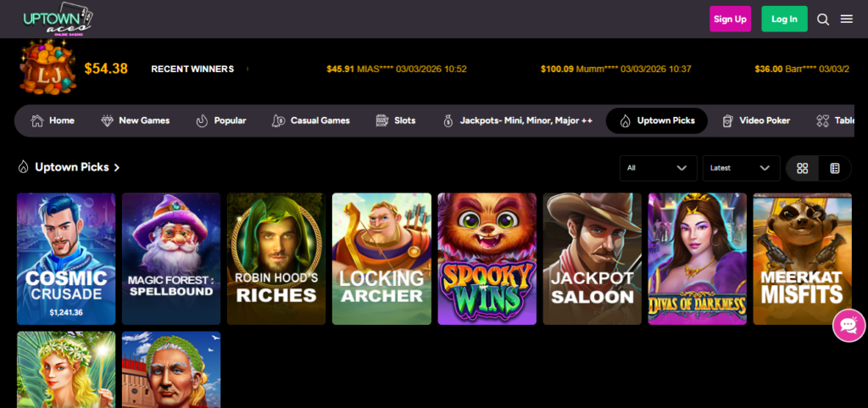Open the Latest sort dropdown
868x408 pixels.
741,168
